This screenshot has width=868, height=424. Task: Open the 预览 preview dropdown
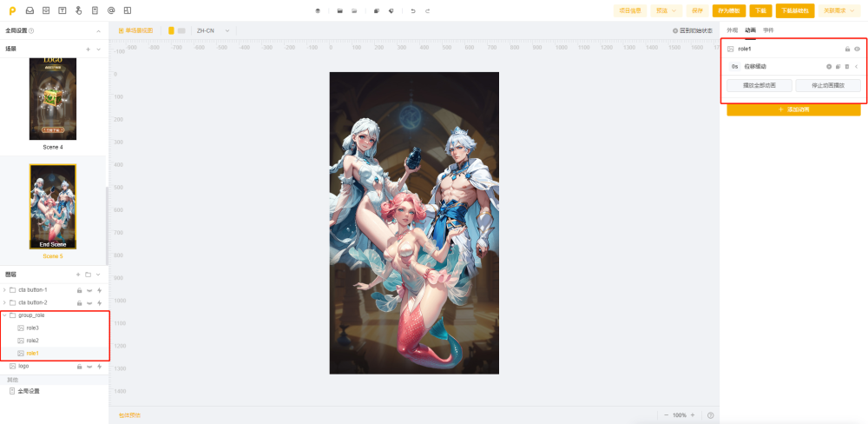667,10
